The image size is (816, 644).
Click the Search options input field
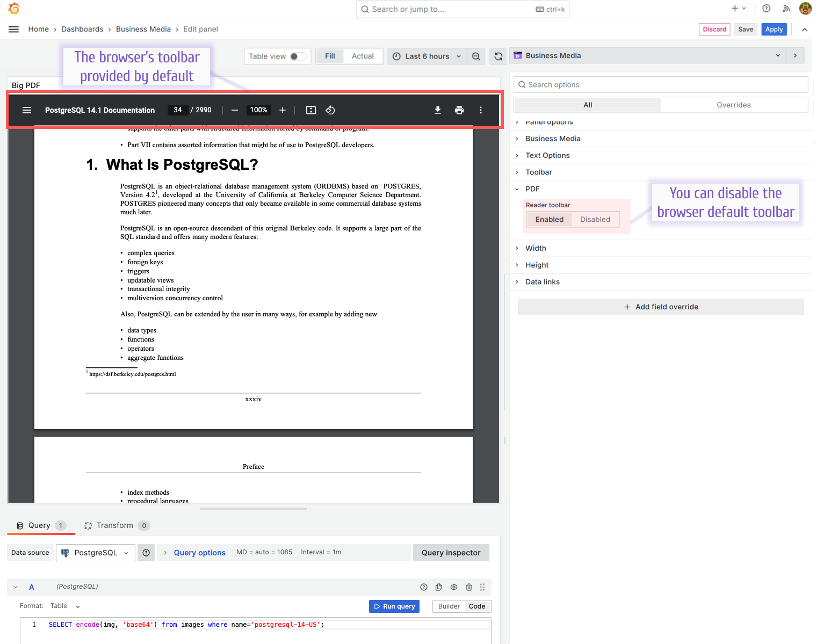661,85
